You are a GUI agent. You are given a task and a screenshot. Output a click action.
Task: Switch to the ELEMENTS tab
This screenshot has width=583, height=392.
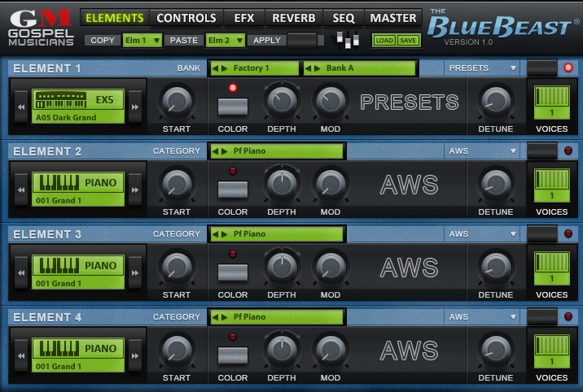tap(115, 18)
